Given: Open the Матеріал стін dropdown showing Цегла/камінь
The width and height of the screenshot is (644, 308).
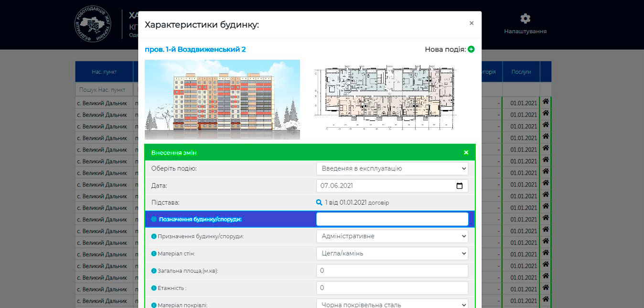Looking at the screenshot, I should click(392, 253).
